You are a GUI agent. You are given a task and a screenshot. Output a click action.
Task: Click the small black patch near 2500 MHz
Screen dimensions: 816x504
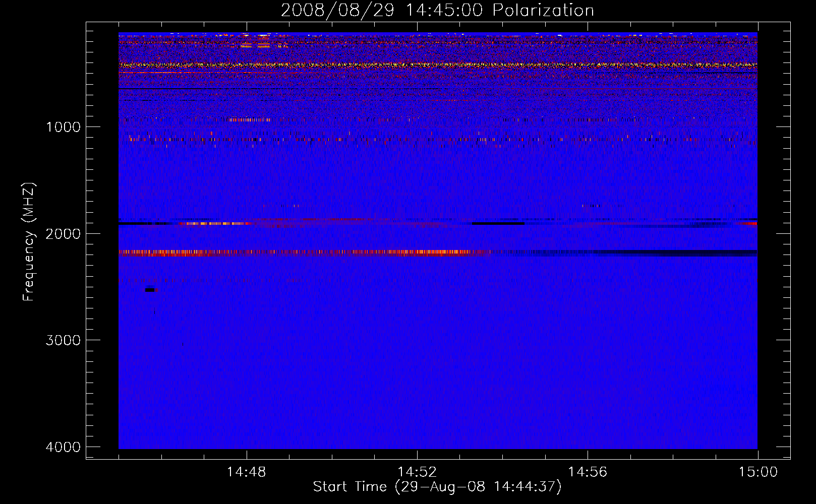[x=150, y=290]
